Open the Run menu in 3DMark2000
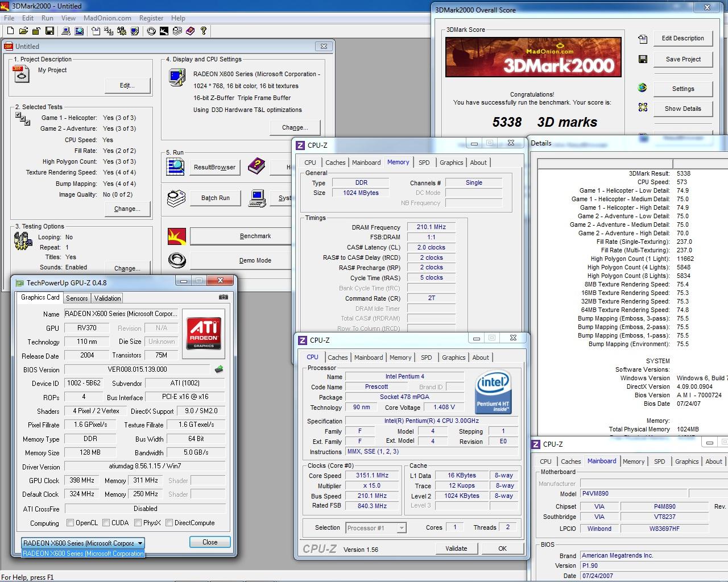Image resolution: width=728 pixels, height=582 pixels. (47, 18)
